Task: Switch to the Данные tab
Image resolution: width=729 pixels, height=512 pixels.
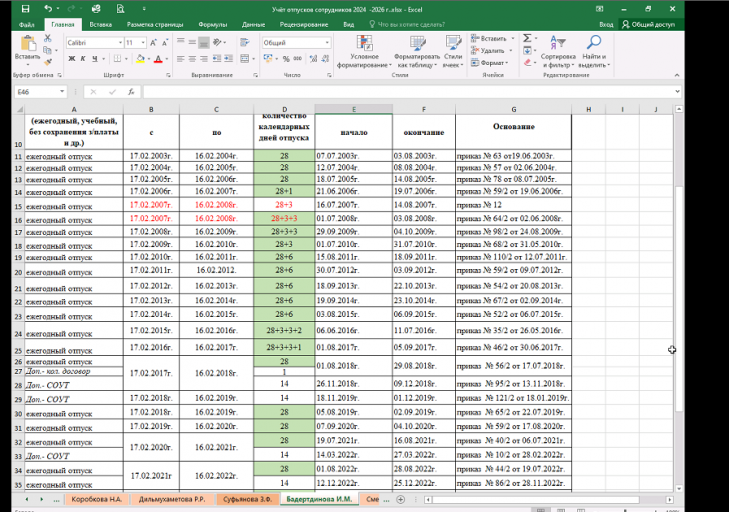Action: [x=253, y=25]
